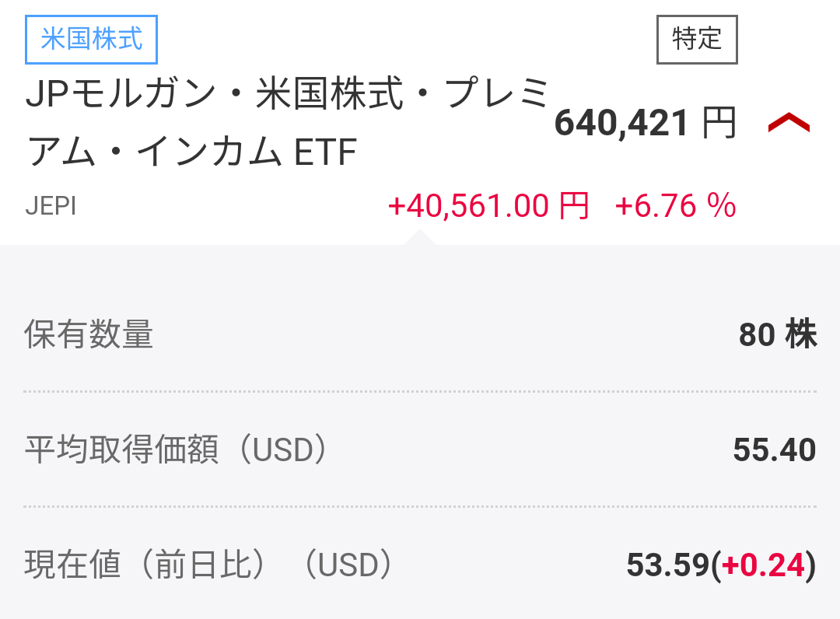
Task: Click the 米国株式 category tag
Action: [x=92, y=39]
